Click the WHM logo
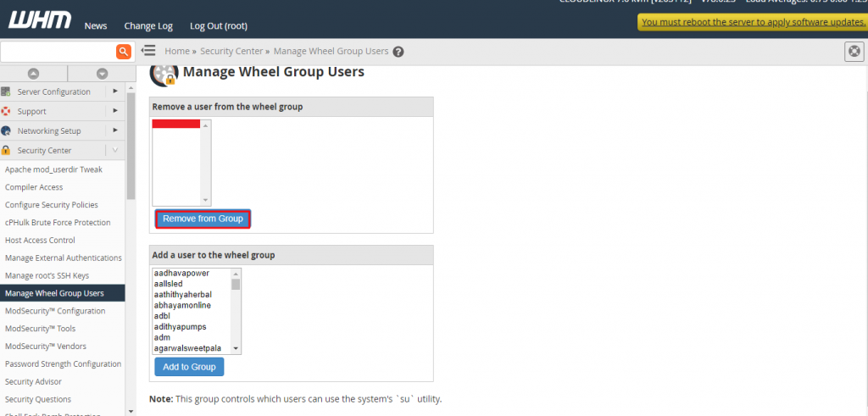Image resolution: width=868 pixels, height=416 pixels. [39, 24]
